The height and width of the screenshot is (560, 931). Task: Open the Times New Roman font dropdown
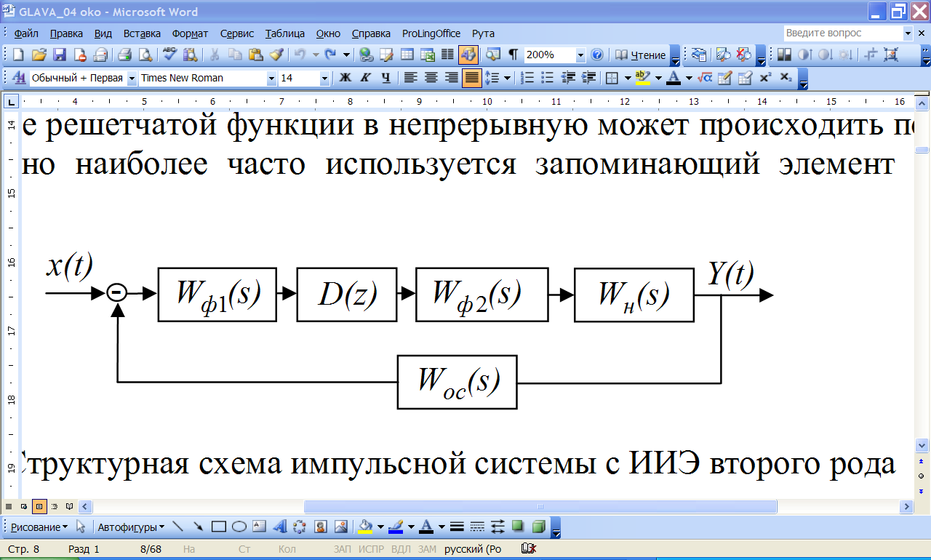tap(271, 78)
